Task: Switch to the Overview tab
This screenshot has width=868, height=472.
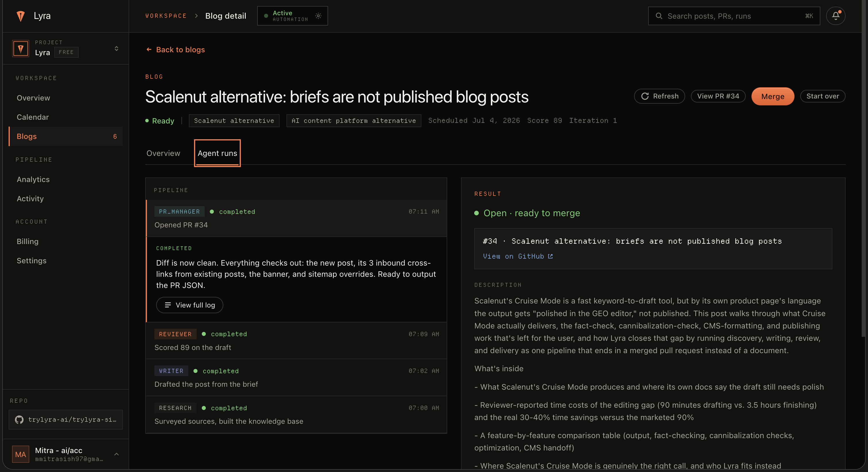Action: coord(163,153)
